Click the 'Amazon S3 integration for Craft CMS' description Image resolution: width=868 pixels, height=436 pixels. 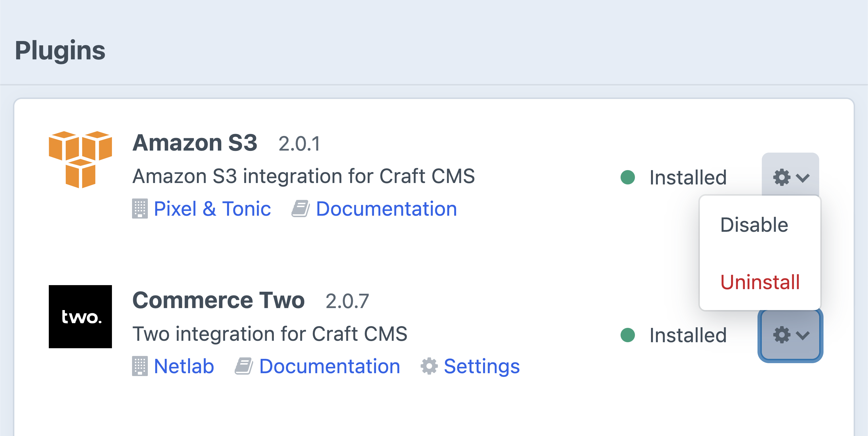pyautogui.click(x=303, y=176)
